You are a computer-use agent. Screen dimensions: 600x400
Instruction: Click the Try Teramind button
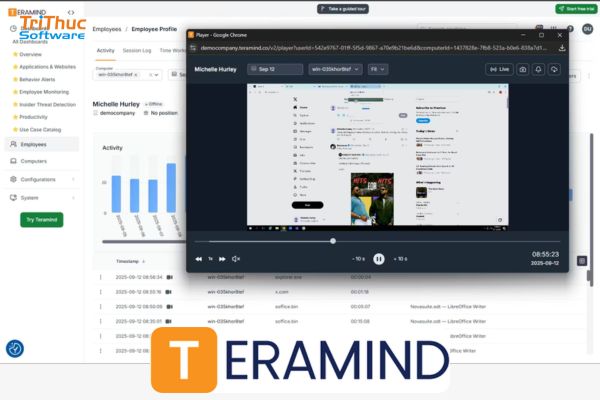point(41,219)
